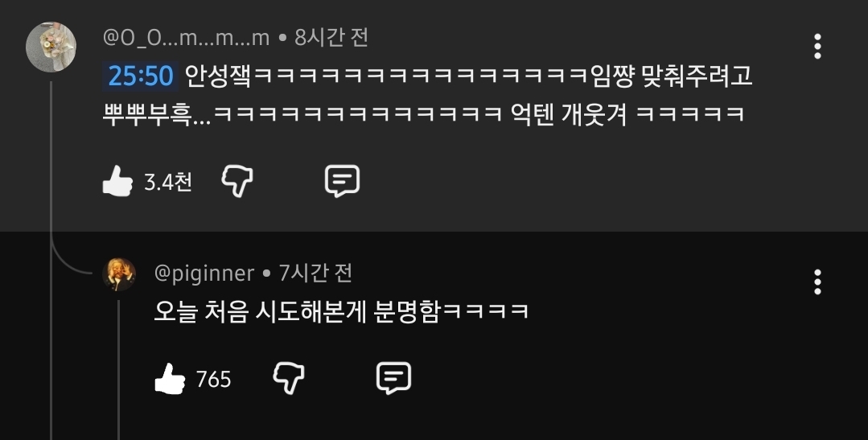Open the three-dot menu for @piginner's reply
This screenshot has width=868, height=440.
(x=817, y=282)
